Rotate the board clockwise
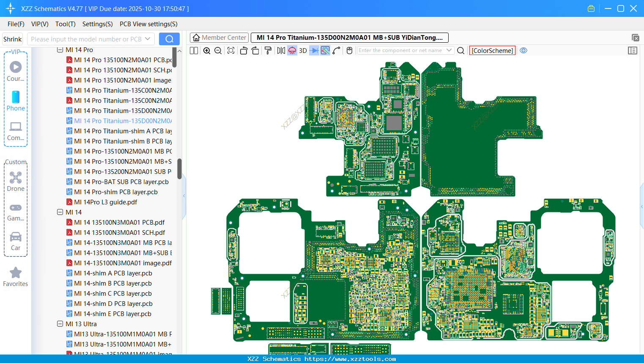644x363 pixels. (x=255, y=51)
